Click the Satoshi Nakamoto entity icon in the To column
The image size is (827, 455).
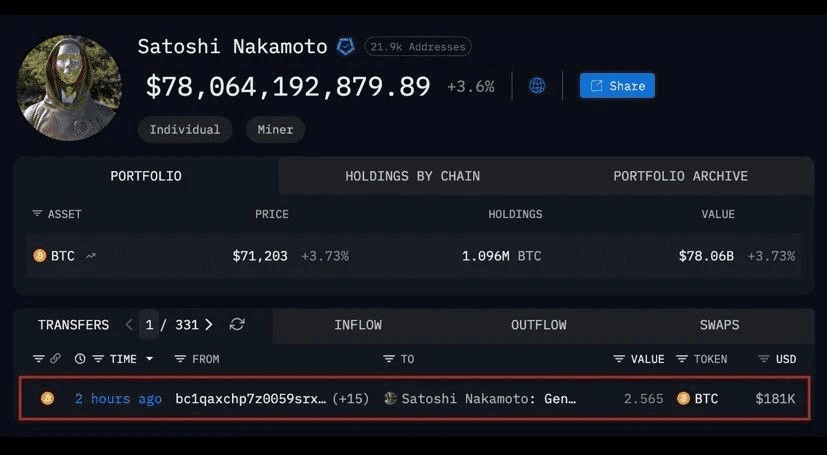click(391, 399)
